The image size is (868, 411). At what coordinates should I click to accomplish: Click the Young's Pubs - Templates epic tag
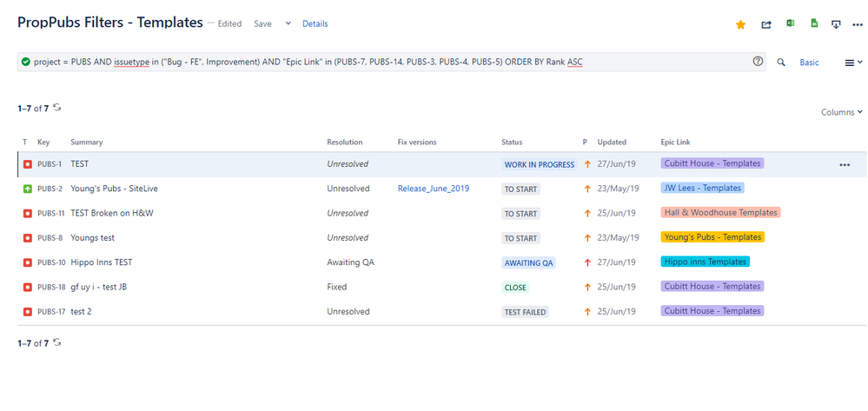pos(712,237)
